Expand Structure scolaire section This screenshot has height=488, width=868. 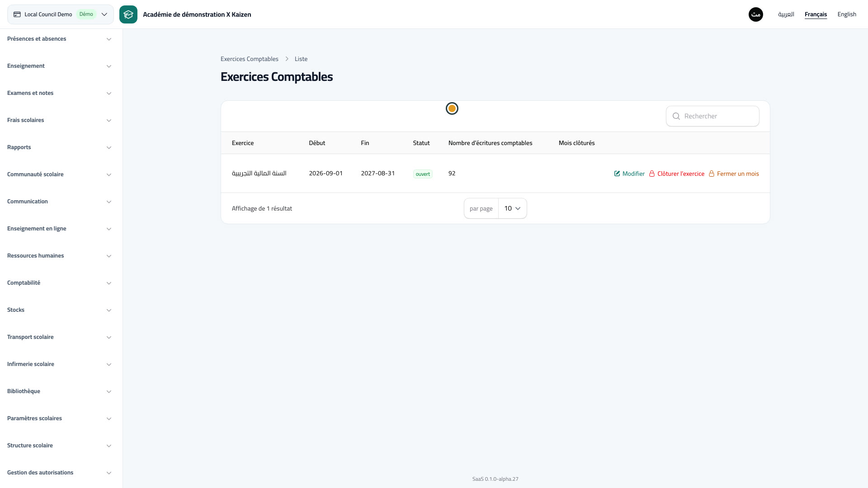(59, 446)
